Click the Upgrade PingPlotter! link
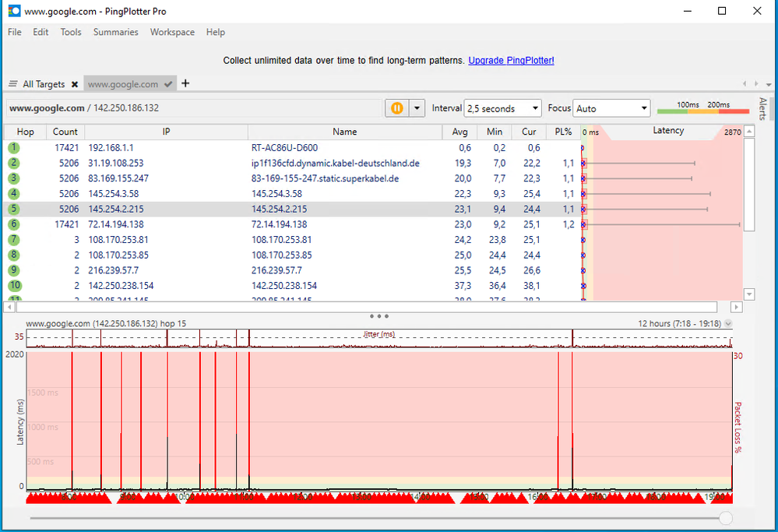The height and width of the screenshot is (532, 778). [511, 60]
